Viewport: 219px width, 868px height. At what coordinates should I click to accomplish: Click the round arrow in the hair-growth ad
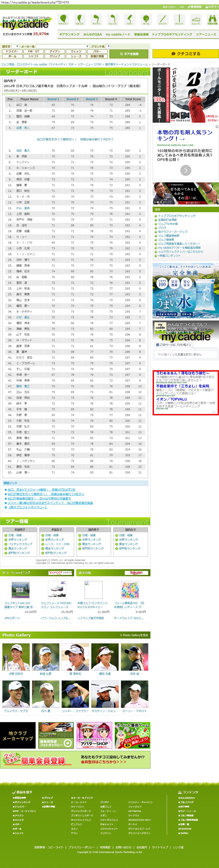[186, 170]
